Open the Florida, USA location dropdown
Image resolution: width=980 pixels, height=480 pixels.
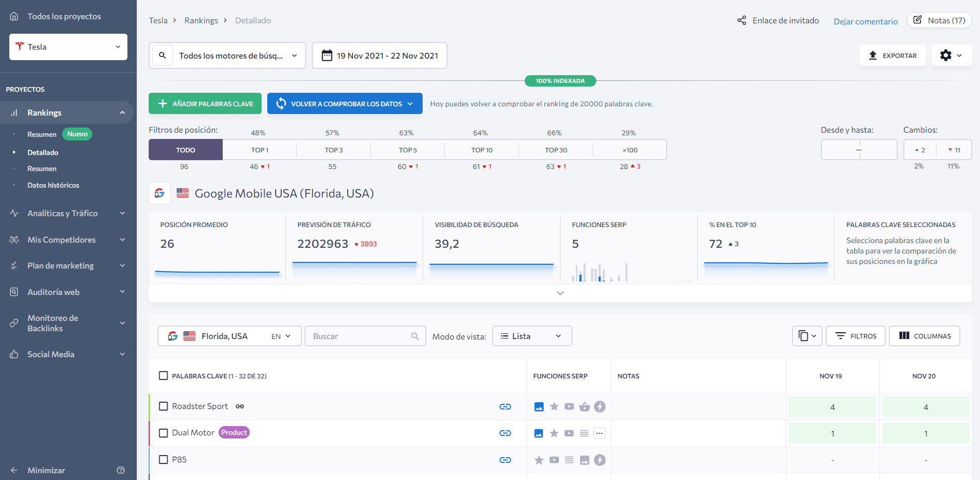(x=229, y=336)
